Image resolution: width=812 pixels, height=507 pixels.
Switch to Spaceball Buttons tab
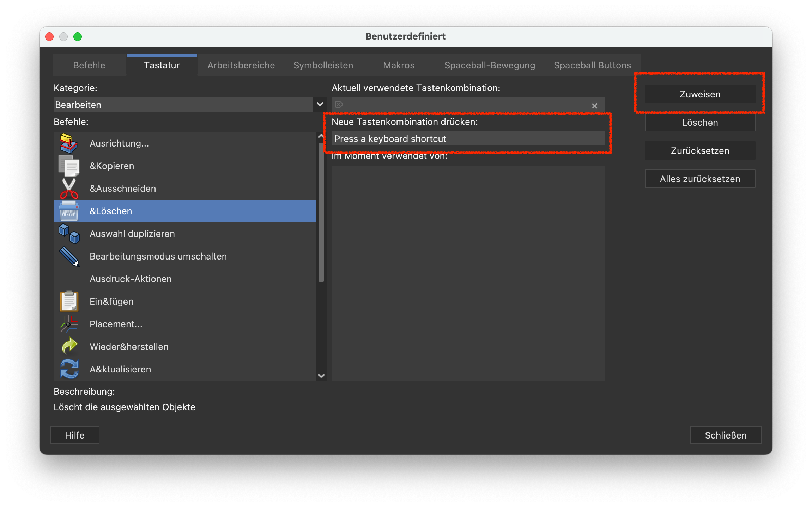[593, 65]
